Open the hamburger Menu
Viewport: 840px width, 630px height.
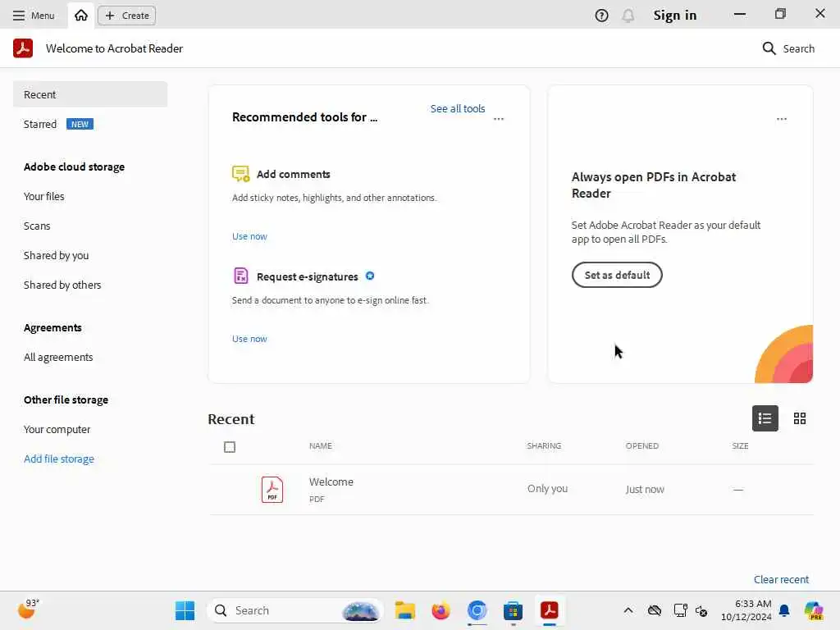pos(33,16)
